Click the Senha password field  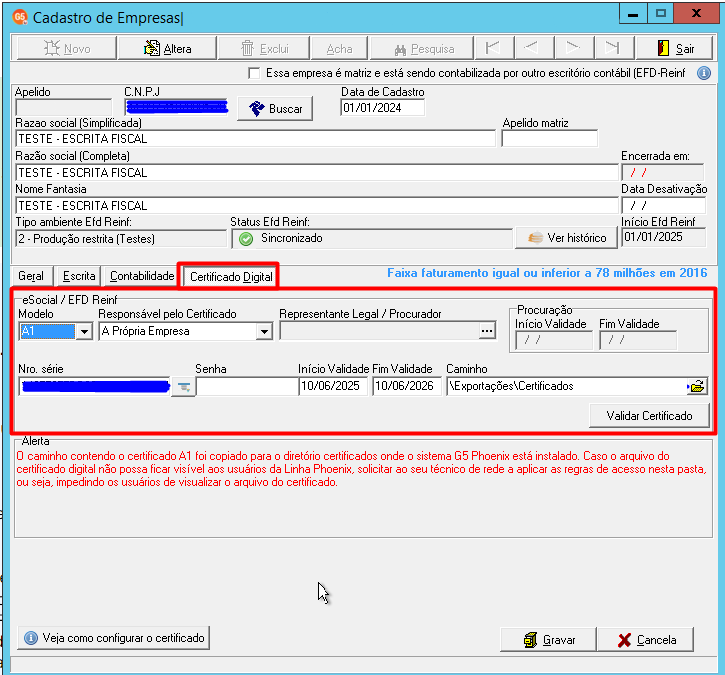[x=247, y=387]
